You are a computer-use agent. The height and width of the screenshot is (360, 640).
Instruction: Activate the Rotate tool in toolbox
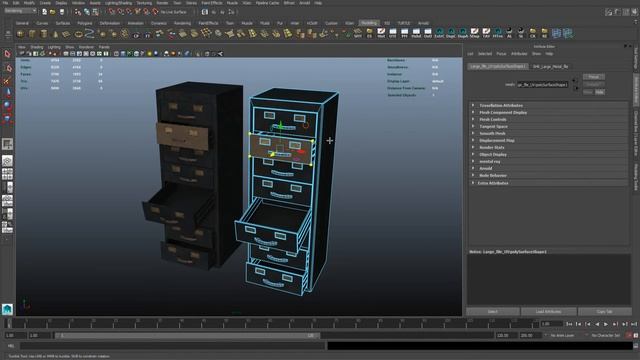(x=7, y=105)
